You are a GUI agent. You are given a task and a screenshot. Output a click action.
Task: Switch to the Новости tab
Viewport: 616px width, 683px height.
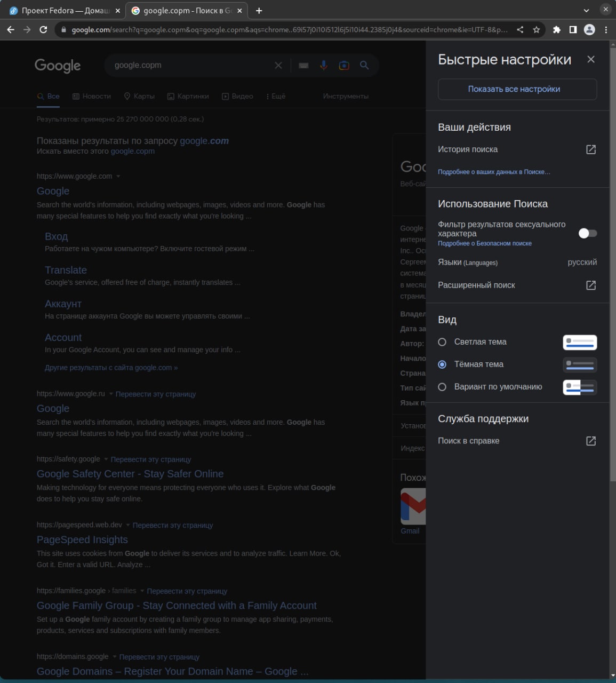pos(92,96)
